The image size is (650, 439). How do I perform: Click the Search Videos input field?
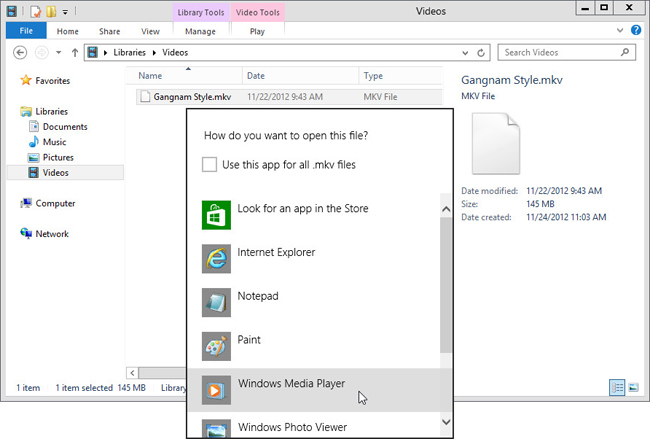(x=566, y=52)
